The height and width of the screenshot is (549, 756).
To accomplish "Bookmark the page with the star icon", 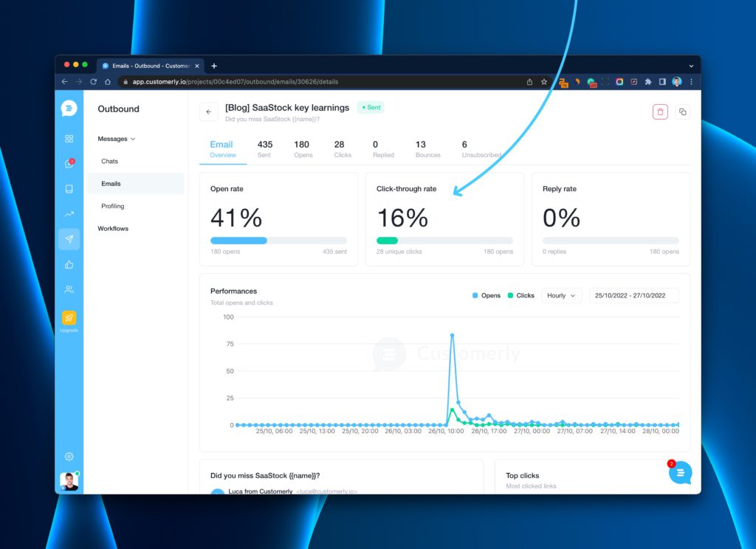I will pyautogui.click(x=544, y=82).
